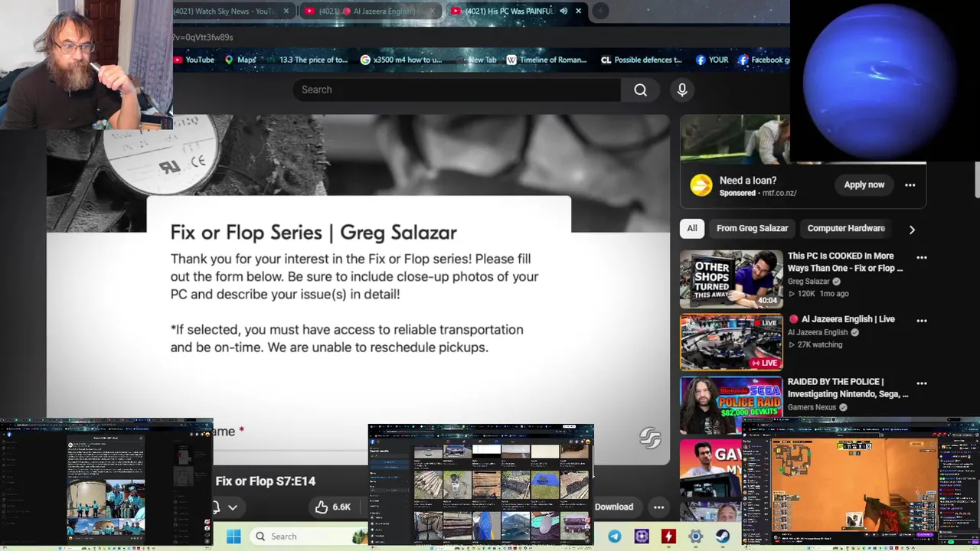This screenshot has width=980, height=551.
Task: Open the purple square taskbar app
Action: [642, 536]
